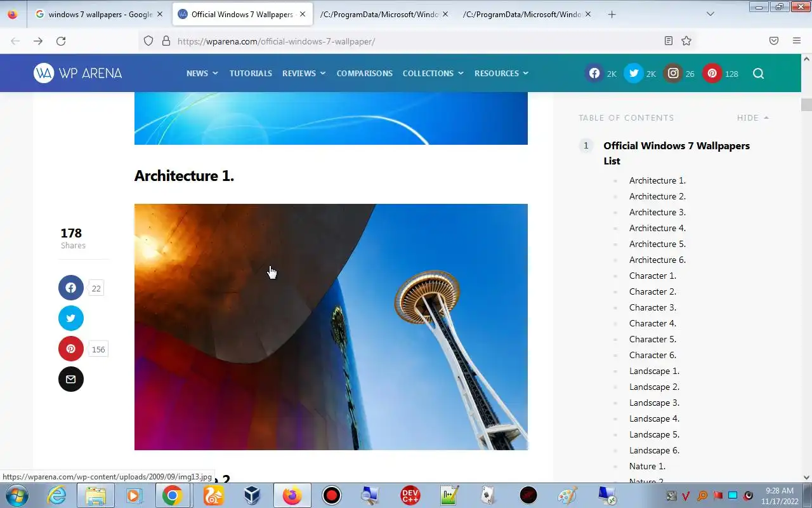Screen dimensions: 812x508
Task: Open the Firefox application menu
Action: [797, 41]
